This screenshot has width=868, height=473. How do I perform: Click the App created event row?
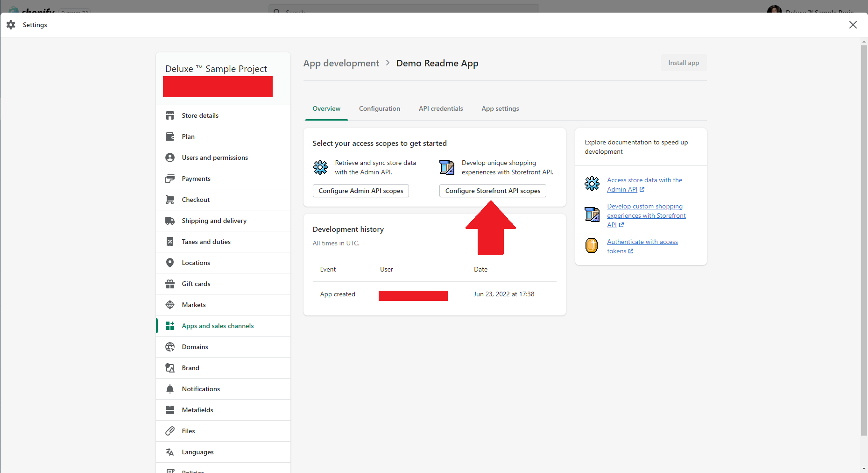point(434,294)
